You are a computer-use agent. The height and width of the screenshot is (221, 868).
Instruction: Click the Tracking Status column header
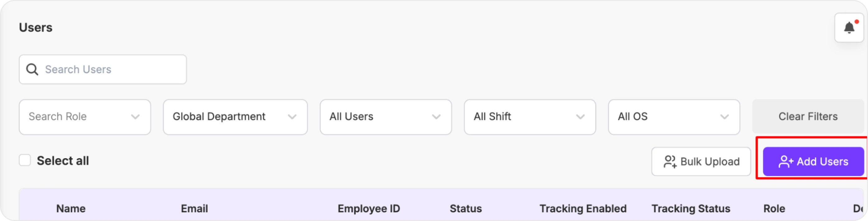pyautogui.click(x=691, y=209)
